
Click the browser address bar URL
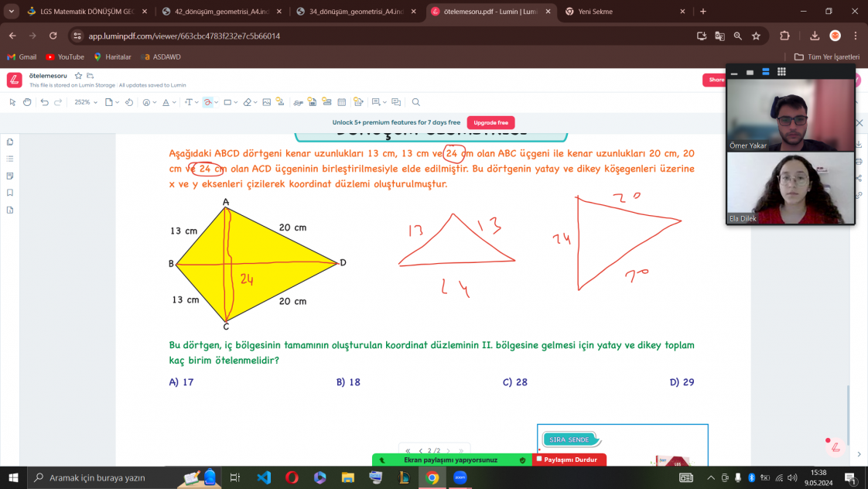(x=184, y=36)
